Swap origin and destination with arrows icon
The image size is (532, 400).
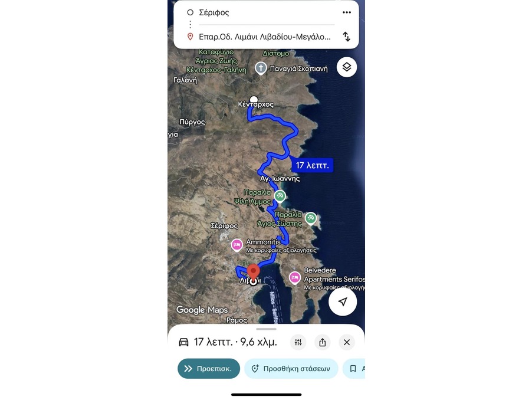click(346, 37)
